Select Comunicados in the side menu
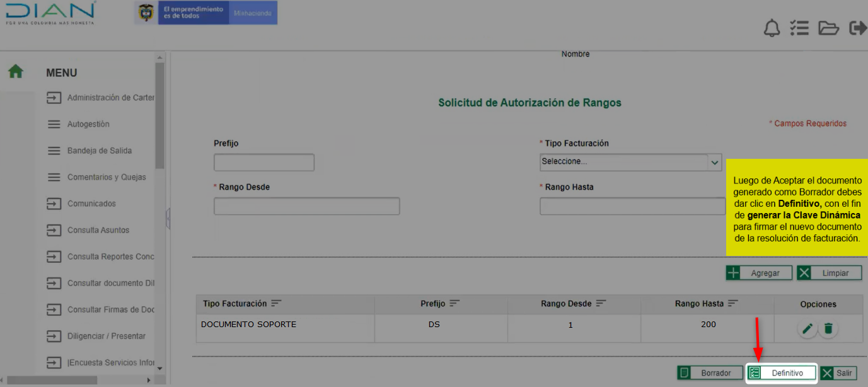The image size is (868, 387). coord(91,204)
